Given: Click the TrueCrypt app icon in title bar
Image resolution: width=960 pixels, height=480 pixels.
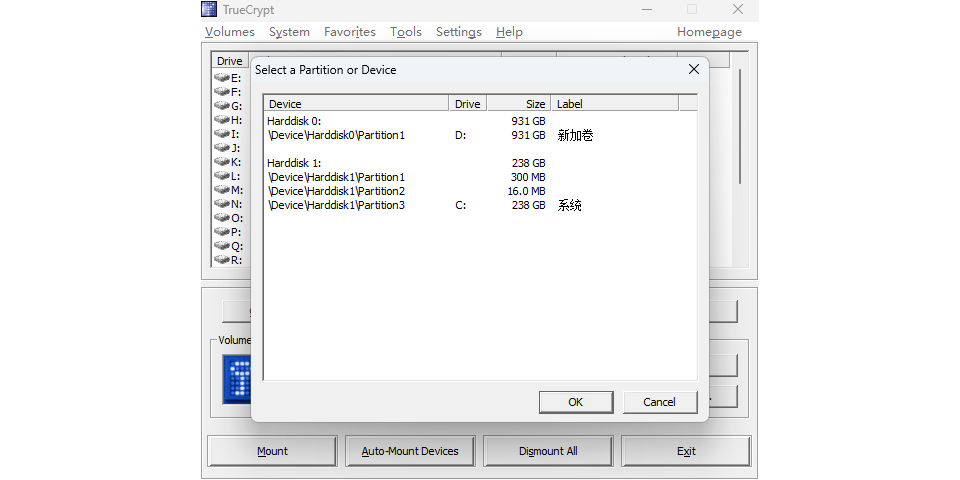Looking at the screenshot, I should tap(209, 9).
